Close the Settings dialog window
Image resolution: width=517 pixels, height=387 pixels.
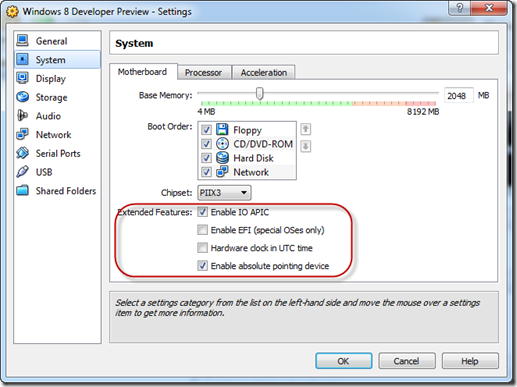(489, 7)
